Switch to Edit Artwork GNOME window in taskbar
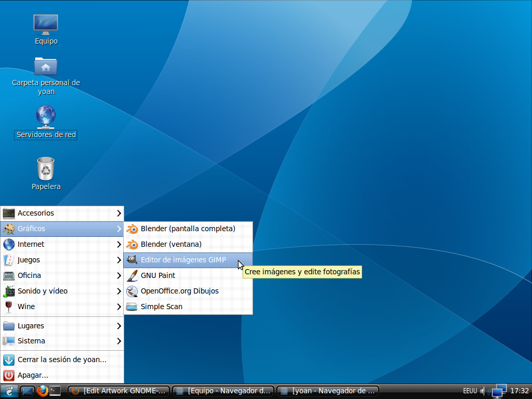The image size is (532, 399). point(119,391)
